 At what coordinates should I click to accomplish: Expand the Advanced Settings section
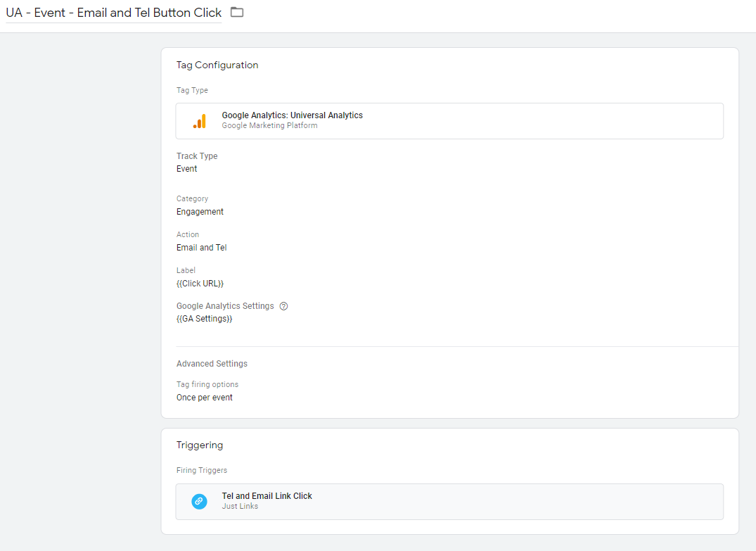click(212, 364)
